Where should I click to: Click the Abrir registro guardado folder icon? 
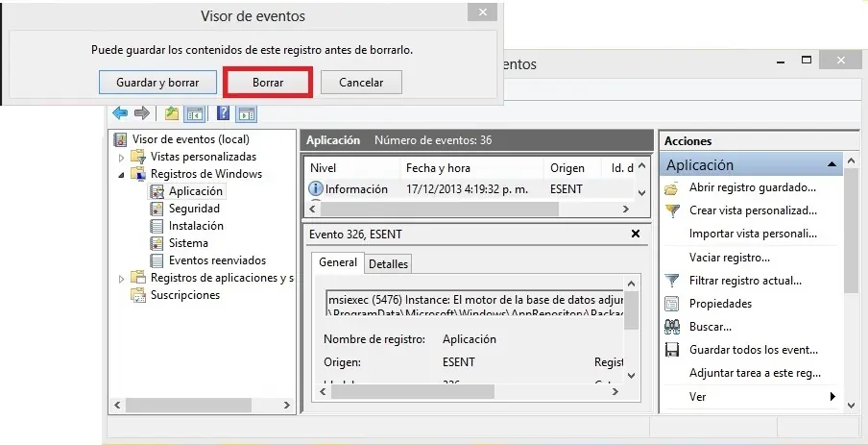pyautogui.click(x=671, y=188)
